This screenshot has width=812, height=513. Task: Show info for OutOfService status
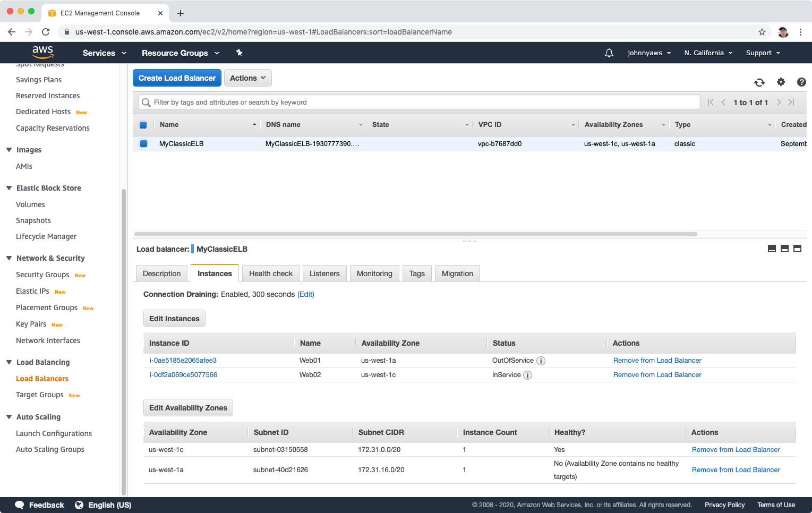(541, 361)
